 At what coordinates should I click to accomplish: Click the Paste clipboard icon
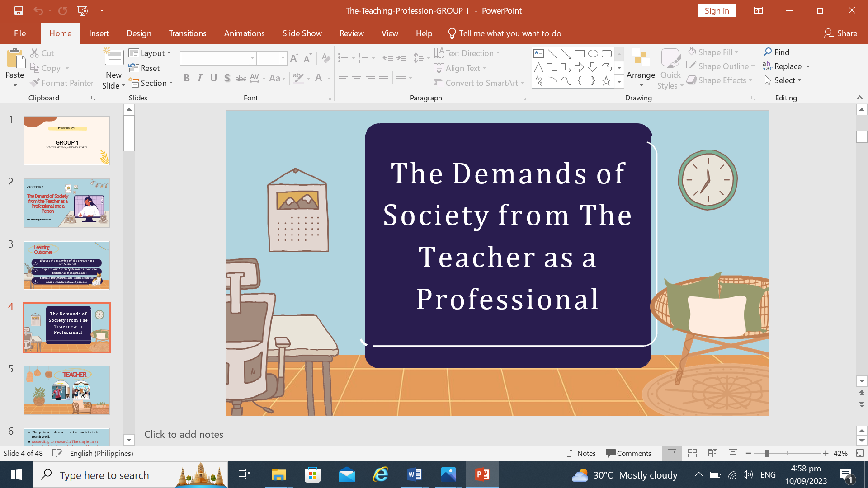[15, 59]
